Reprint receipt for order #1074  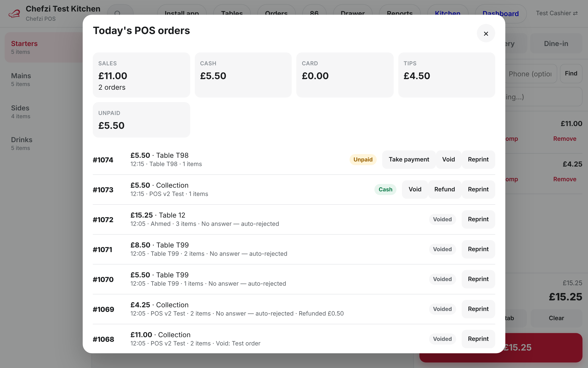[x=478, y=159]
